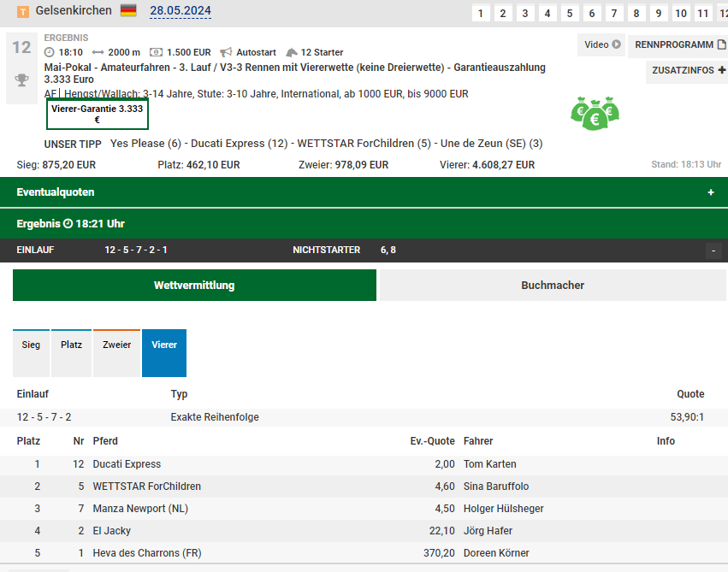Go to race 10
This screenshot has height=572, width=728.
tap(681, 14)
